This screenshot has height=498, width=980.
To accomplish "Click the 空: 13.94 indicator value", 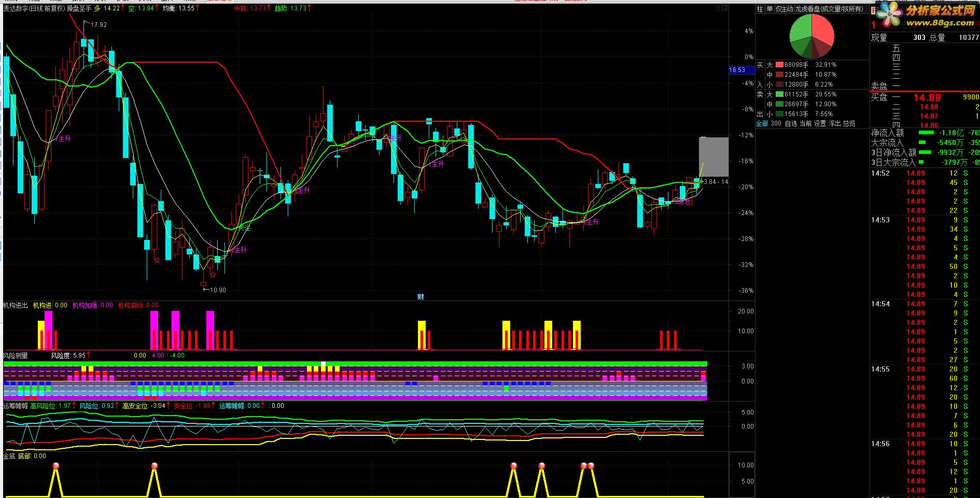I will 141,8.
